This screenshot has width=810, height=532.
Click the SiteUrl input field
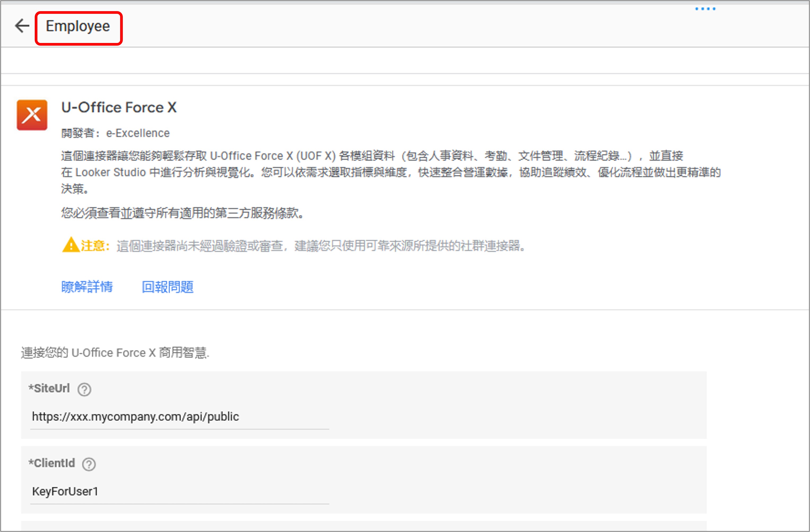pos(179,417)
